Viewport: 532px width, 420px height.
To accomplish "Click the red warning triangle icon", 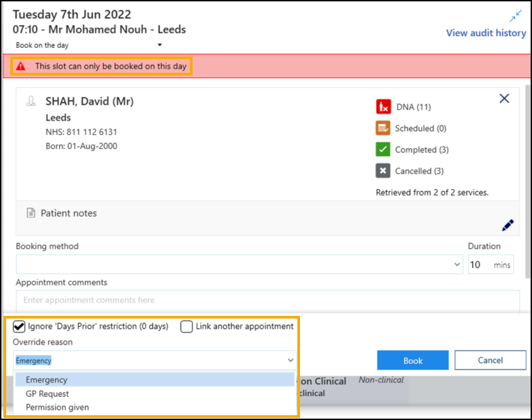I will point(21,67).
